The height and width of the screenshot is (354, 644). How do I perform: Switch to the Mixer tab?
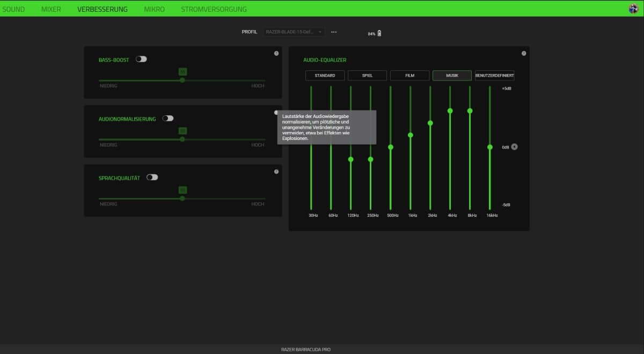pos(51,9)
